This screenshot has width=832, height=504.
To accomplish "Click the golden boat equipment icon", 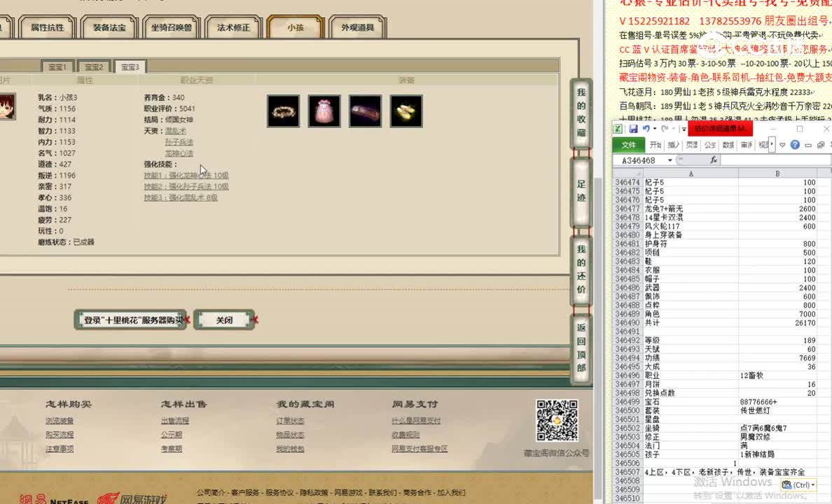I will pyautogui.click(x=406, y=111).
